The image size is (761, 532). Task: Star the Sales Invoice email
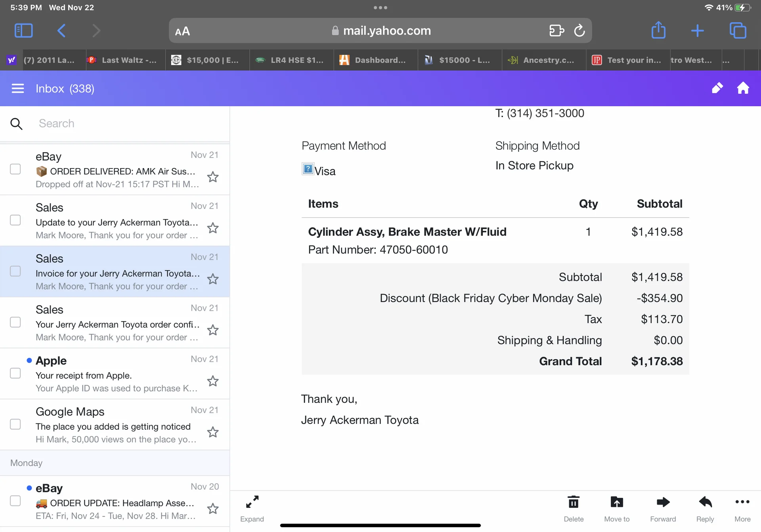pos(213,279)
